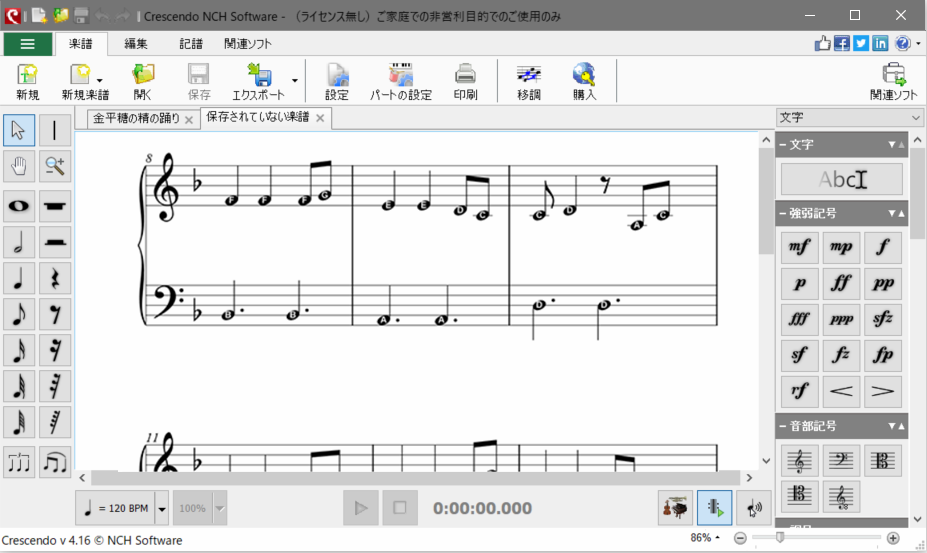This screenshot has height=553, width=927.
Task: Open the green hamburger menu
Action: (x=27, y=44)
